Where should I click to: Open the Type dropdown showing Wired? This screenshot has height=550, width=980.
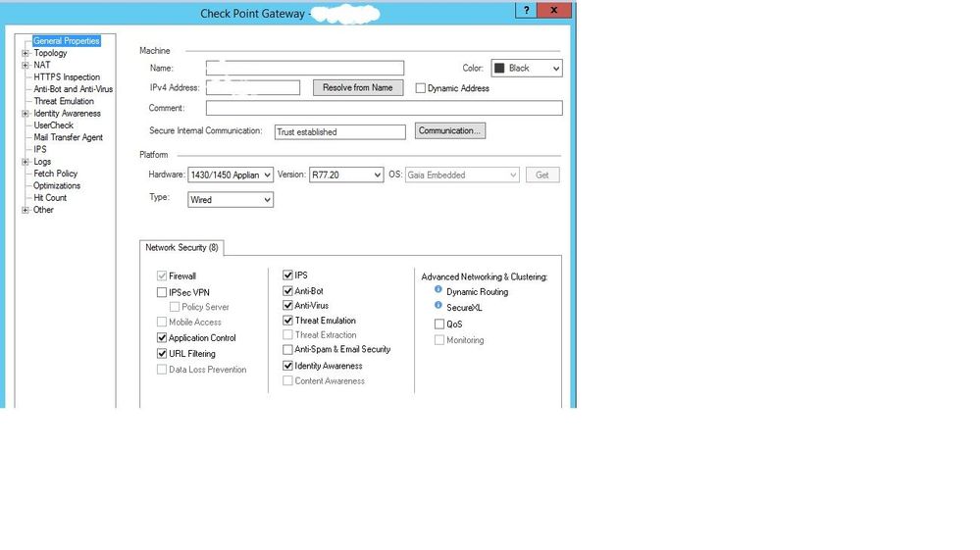pyautogui.click(x=230, y=200)
